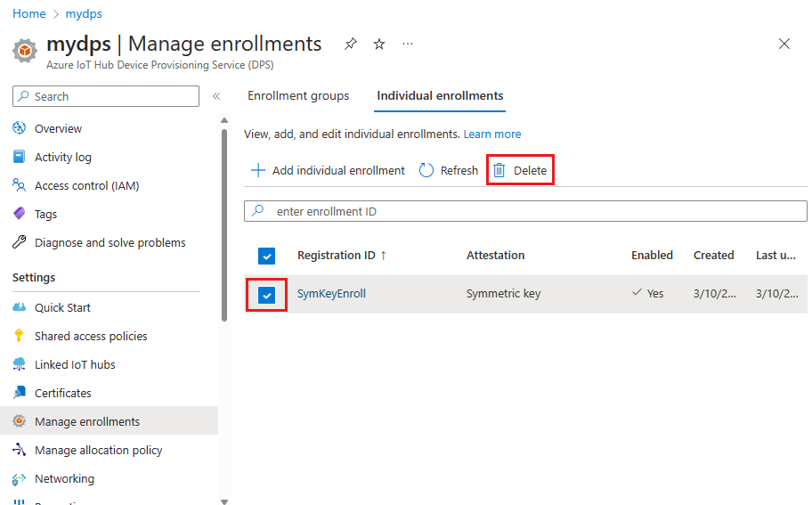Go to Shared access policies
This screenshot has height=505, width=812.
pos(91,336)
